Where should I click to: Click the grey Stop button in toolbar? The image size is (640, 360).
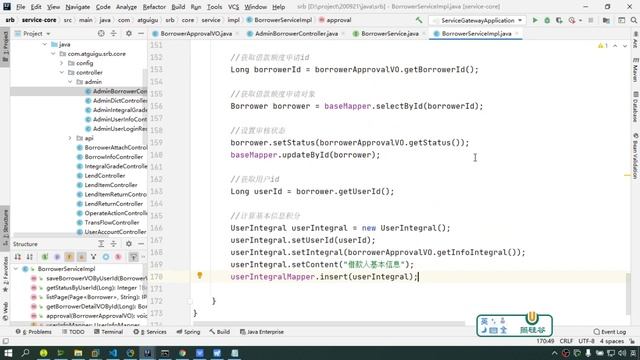pos(591,20)
